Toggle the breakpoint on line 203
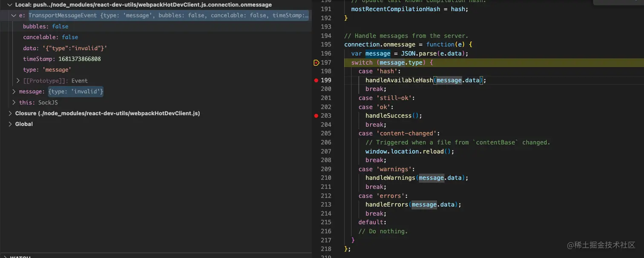Viewport: 644px width, 258px height. 316,116
